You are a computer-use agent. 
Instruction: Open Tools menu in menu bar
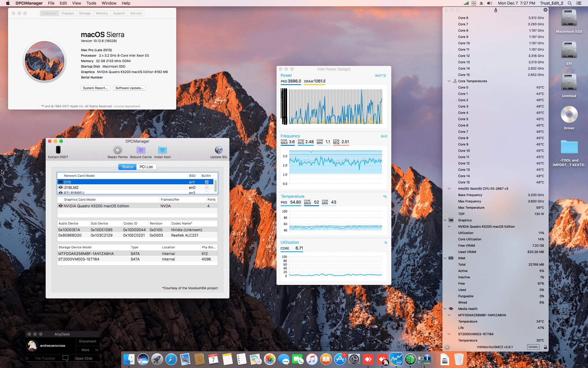pos(91,3)
